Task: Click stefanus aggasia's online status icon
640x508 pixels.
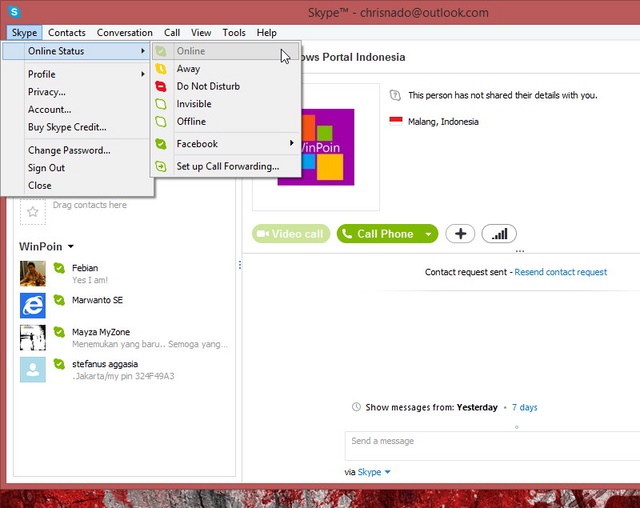Action: click(x=59, y=364)
